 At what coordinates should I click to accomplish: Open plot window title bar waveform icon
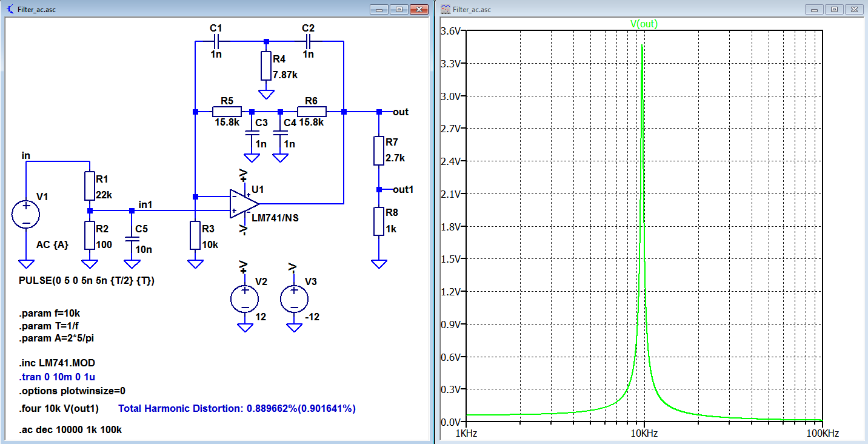[x=446, y=9]
